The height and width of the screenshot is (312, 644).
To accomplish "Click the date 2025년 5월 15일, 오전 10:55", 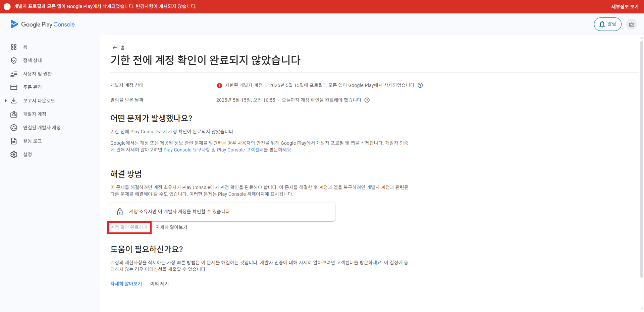I will (246, 100).
